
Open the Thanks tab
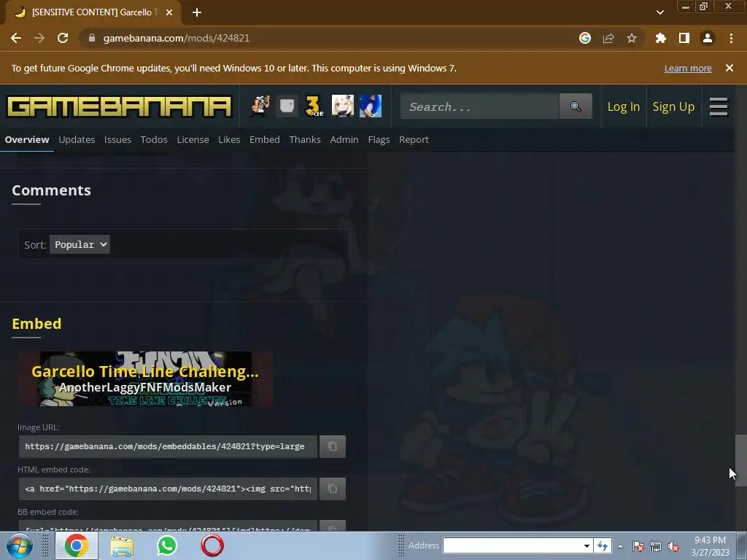tap(305, 139)
